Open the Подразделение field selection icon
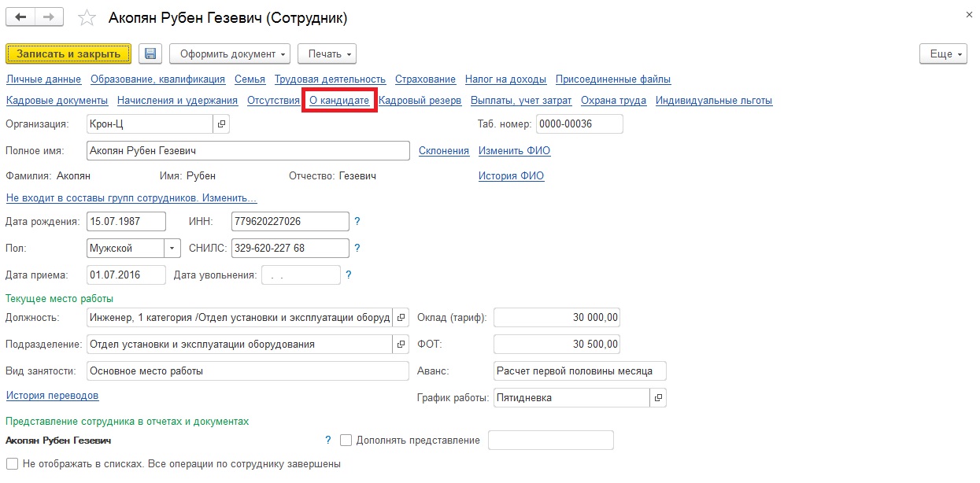 click(x=401, y=345)
